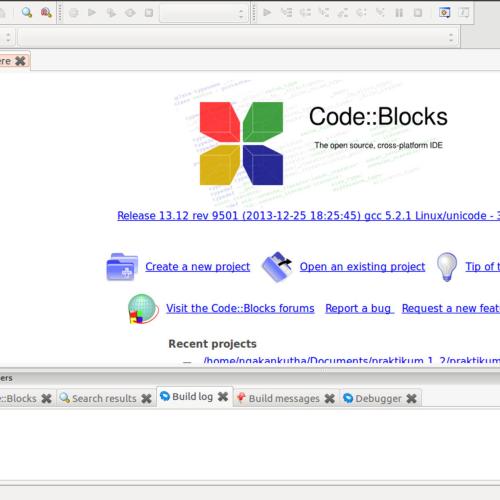
Task: Click the Abort build icon
Action: tap(149, 13)
